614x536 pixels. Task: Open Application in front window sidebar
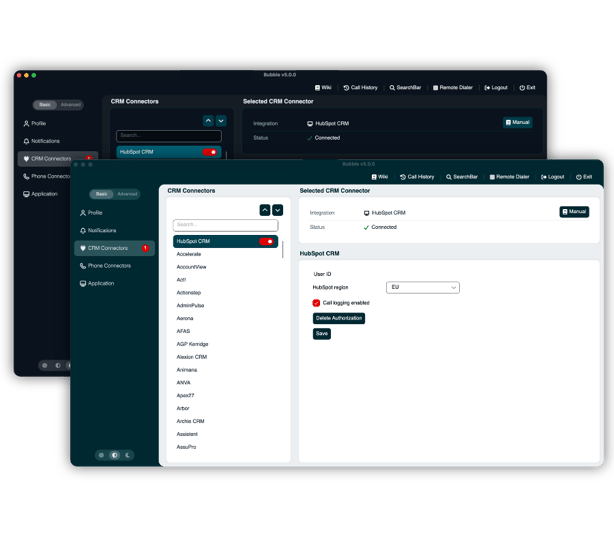pyautogui.click(x=97, y=283)
